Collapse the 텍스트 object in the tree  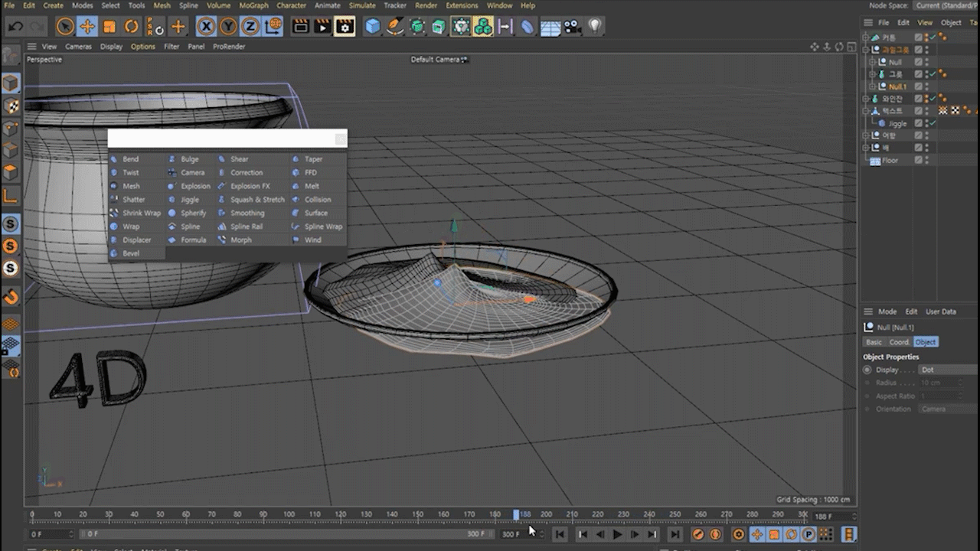[867, 111]
